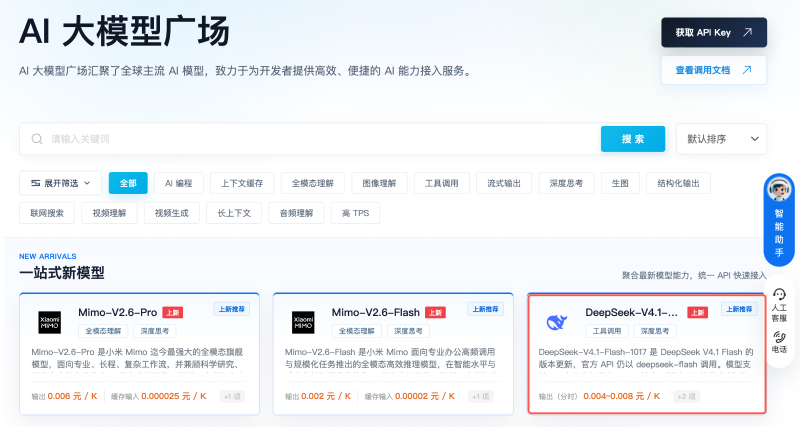Filter by 上下文缓存
Screen dimensions: 800x427
point(242,183)
